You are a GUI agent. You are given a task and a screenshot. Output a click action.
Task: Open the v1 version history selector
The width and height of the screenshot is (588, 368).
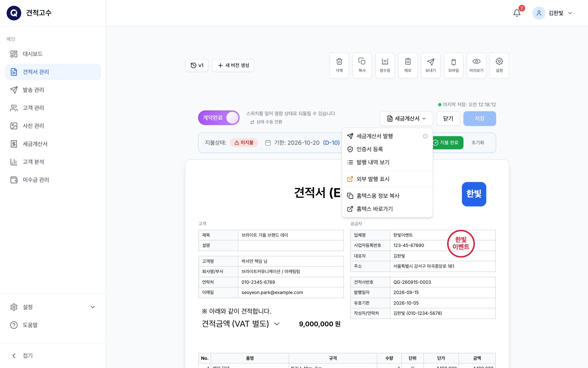197,65
